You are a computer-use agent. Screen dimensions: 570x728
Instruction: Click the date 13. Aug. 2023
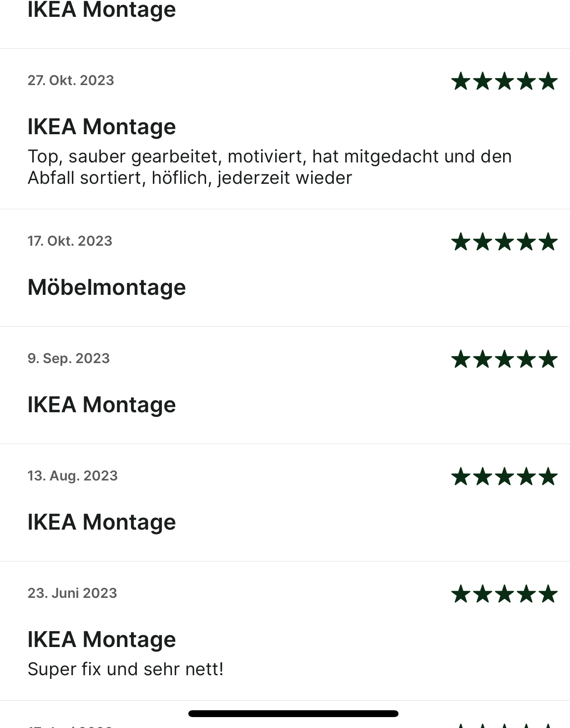pyautogui.click(x=72, y=476)
